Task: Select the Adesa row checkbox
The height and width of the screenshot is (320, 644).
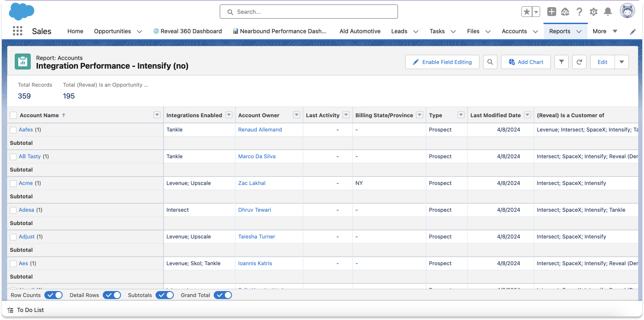Action: pos(13,210)
